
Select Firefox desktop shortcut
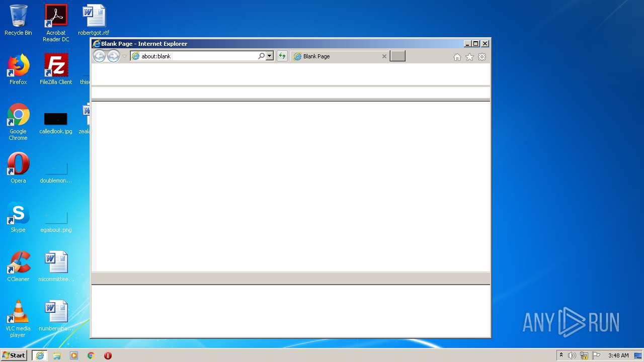click(x=18, y=69)
